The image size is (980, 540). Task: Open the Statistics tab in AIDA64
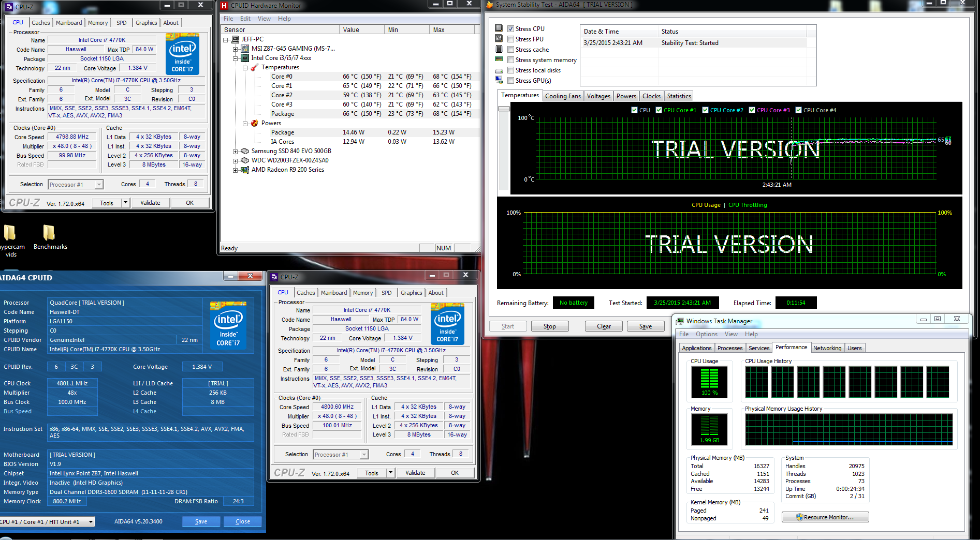coord(679,96)
